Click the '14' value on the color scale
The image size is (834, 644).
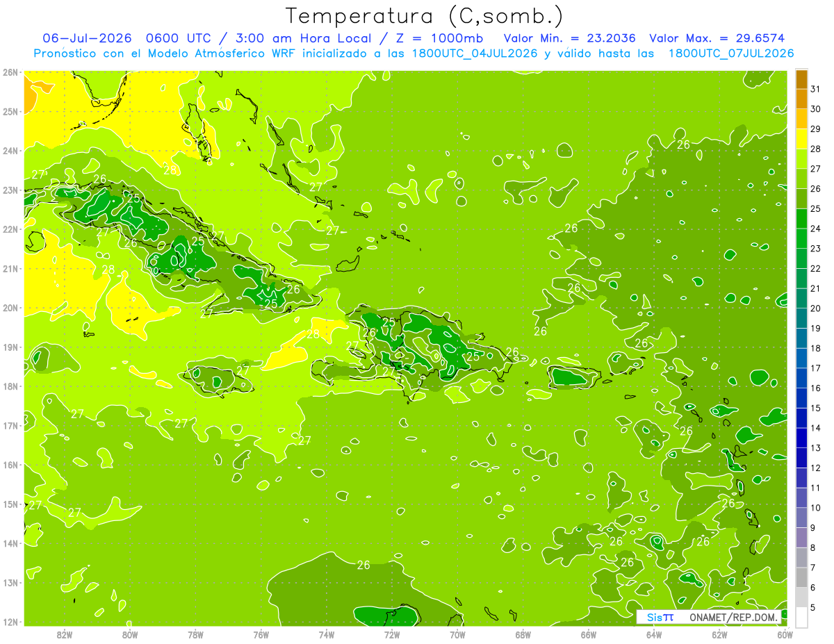[816, 427]
